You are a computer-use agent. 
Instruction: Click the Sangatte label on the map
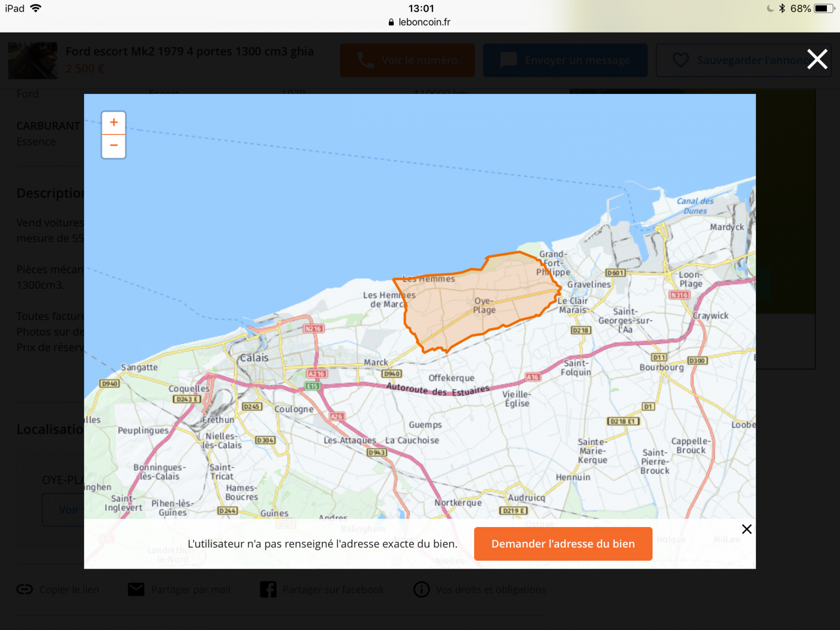pyautogui.click(x=139, y=367)
